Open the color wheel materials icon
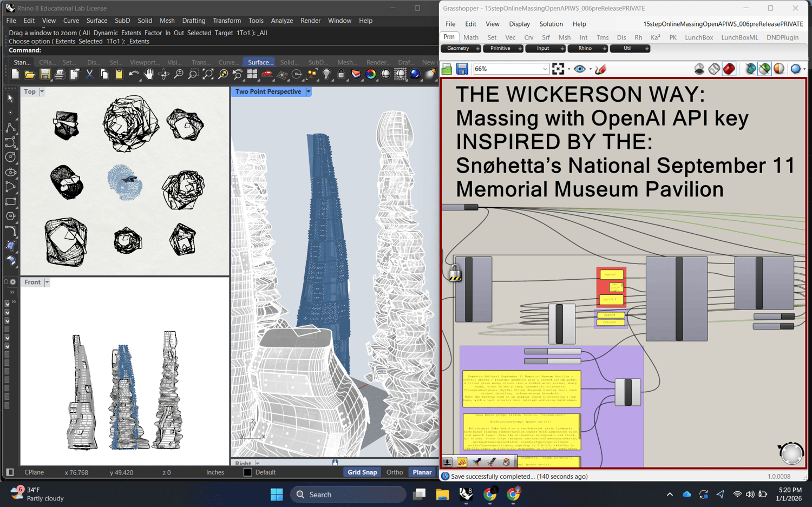 (x=371, y=75)
